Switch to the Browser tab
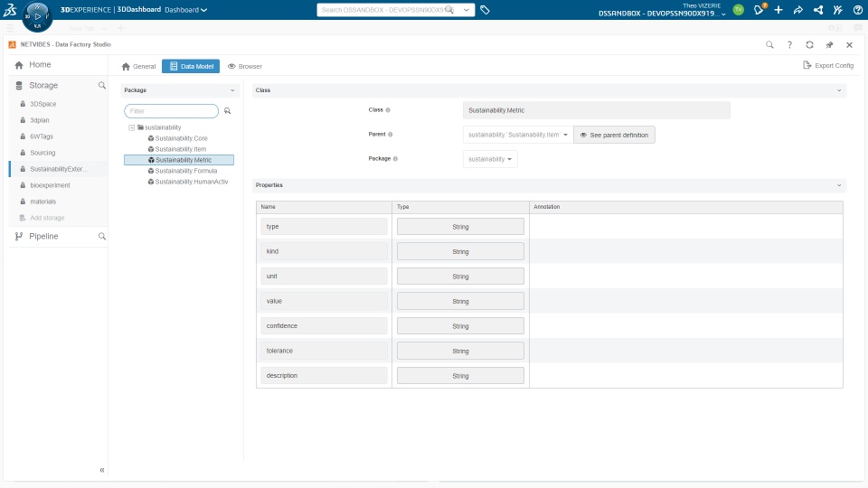 tap(245, 66)
